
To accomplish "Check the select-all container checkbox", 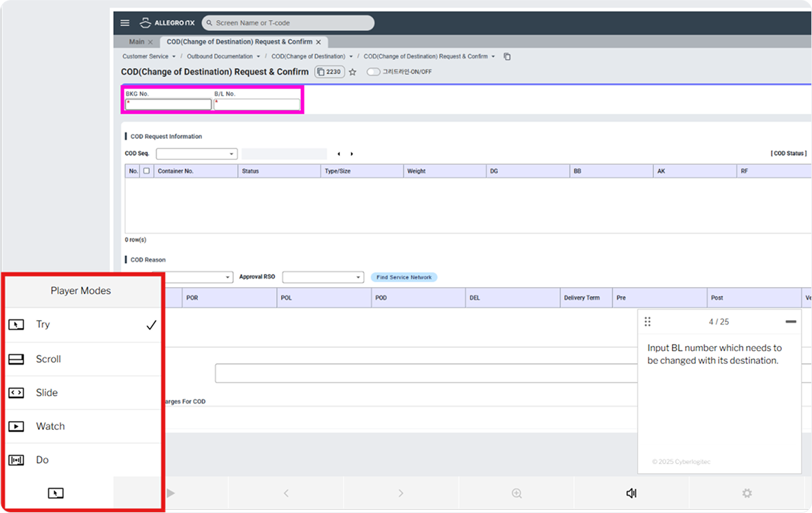I will pyautogui.click(x=146, y=171).
